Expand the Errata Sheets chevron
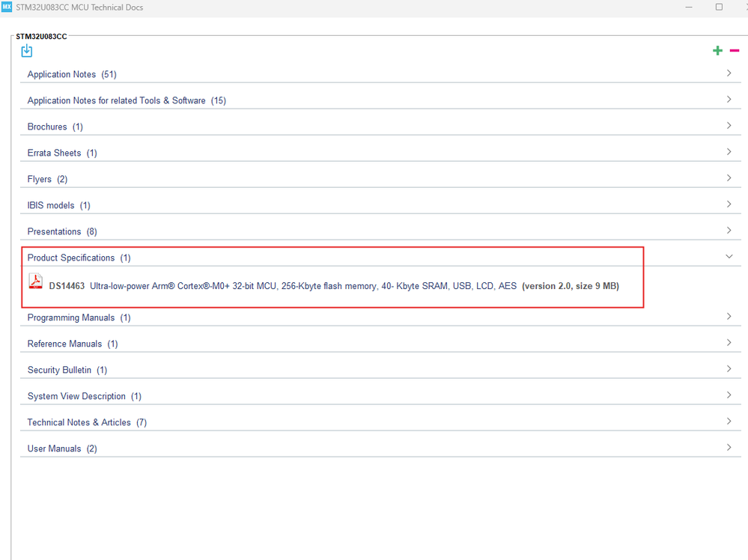Viewport: 748px width, 560px height. click(729, 152)
